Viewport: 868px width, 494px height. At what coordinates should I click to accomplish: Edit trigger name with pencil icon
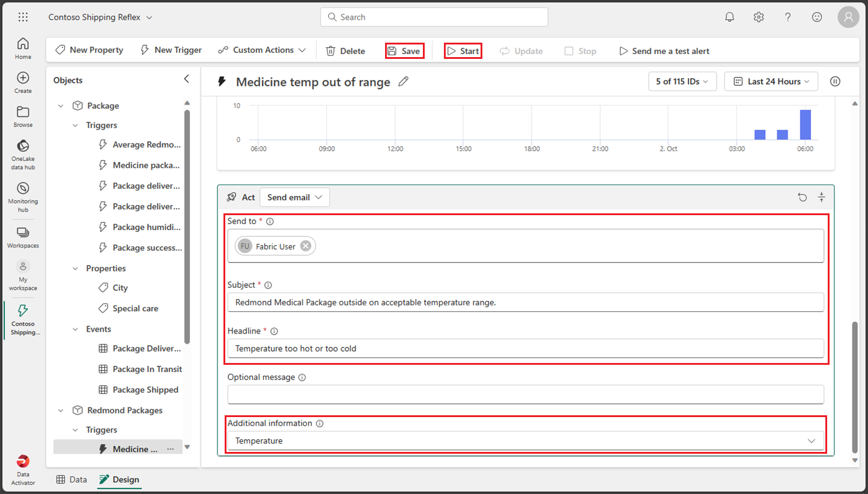coord(404,82)
